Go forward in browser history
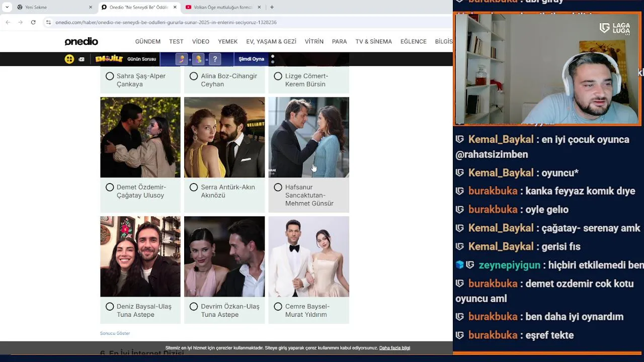The height and width of the screenshot is (362, 644). click(20, 22)
